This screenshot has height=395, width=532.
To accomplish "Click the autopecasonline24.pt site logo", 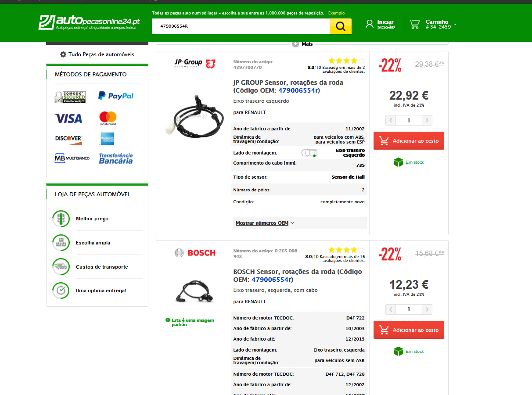I will (90, 22).
